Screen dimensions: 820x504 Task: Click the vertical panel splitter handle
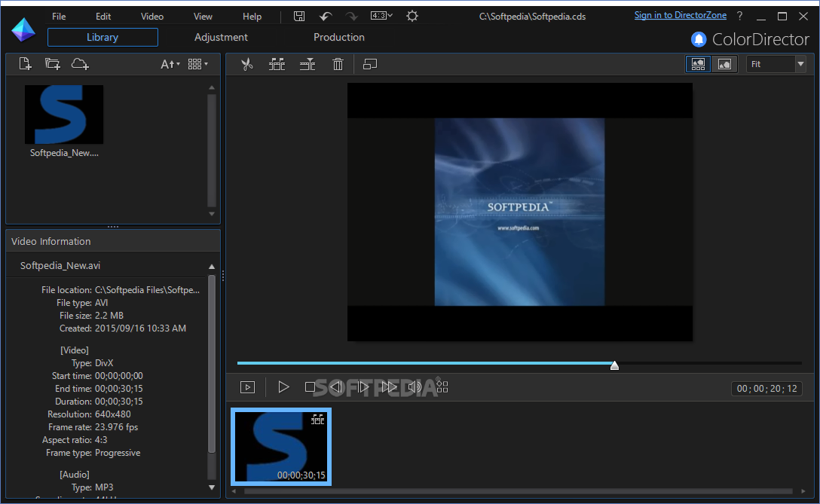click(x=223, y=276)
